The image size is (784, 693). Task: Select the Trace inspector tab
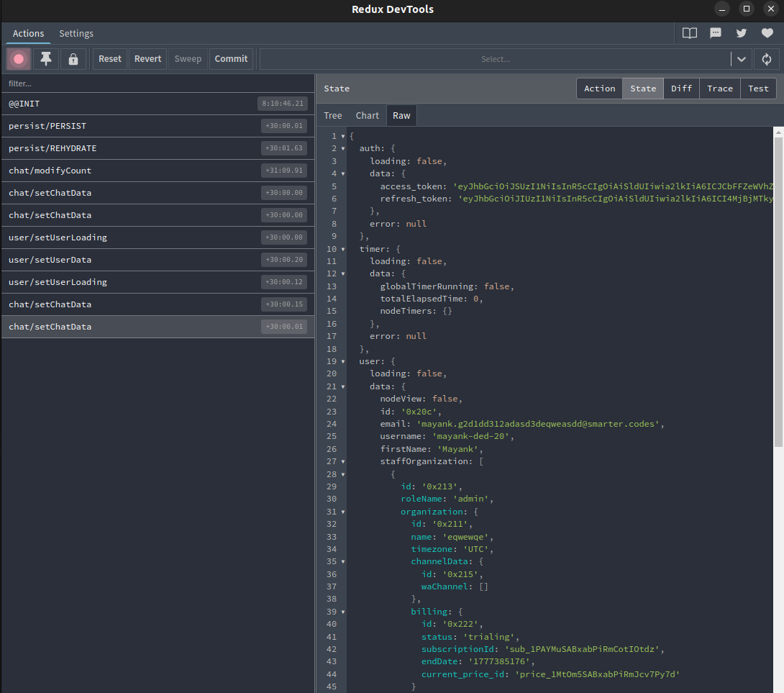[x=720, y=89]
